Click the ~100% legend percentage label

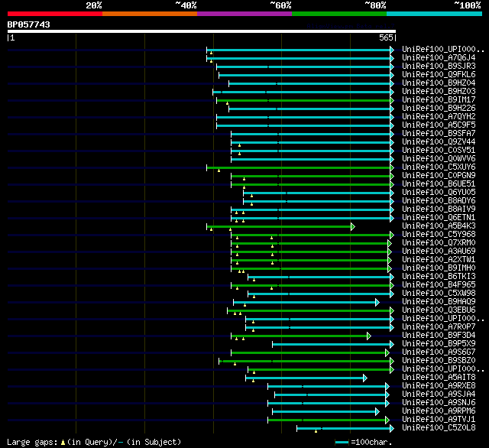click(x=468, y=5)
